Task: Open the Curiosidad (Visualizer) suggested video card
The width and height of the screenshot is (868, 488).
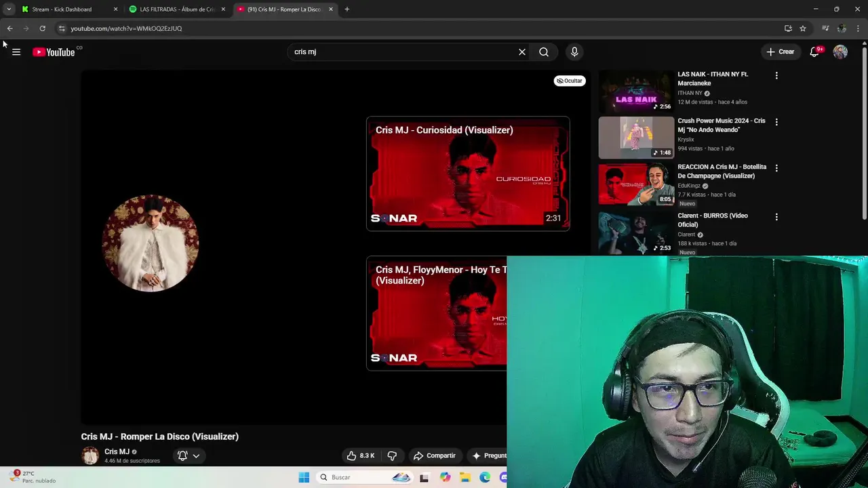Action: point(468,174)
